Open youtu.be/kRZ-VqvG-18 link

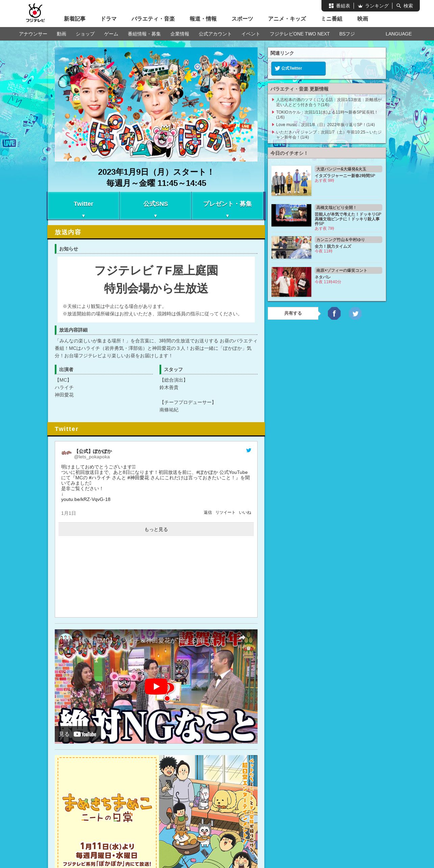(x=86, y=499)
